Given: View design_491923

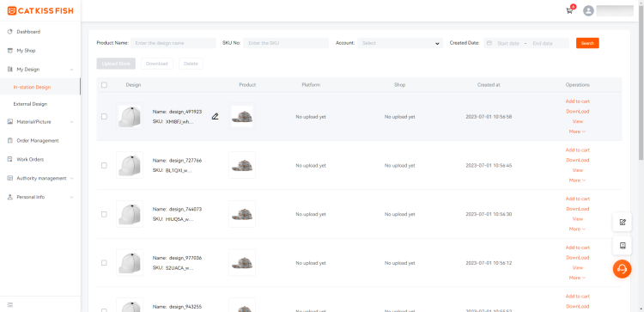Looking at the screenshot, I should pyautogui.click(x=578, y=121).
